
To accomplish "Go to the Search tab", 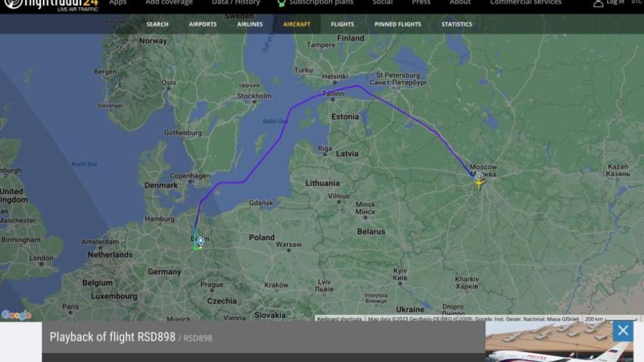I will point(157,24).
